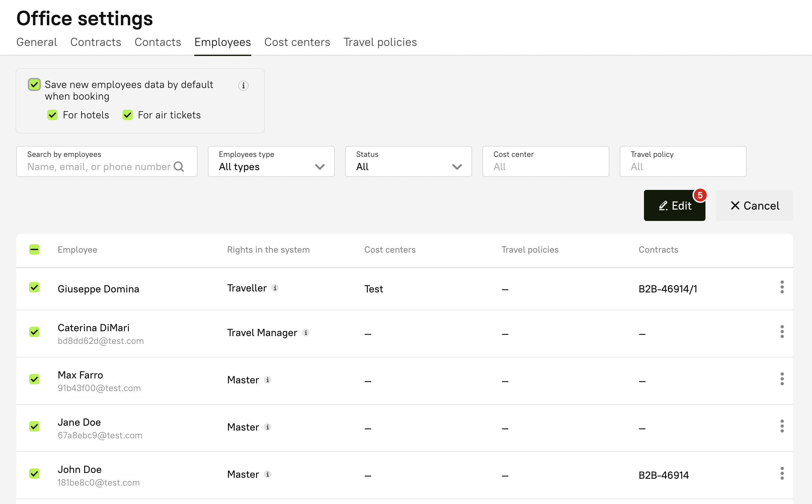Disable the For air tickets checkbox
812x504 pixels.
click(127, 115)
